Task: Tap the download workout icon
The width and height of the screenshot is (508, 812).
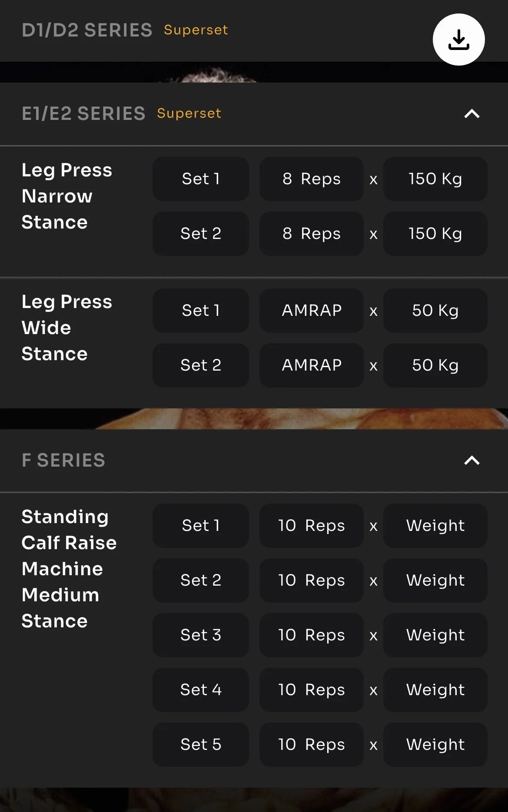Action: (x=458, y=40)
